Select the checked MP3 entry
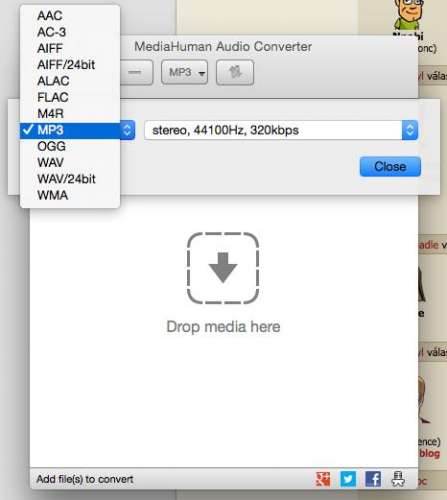447x500 pixels. pyautogui.click(x=70, y=130)
